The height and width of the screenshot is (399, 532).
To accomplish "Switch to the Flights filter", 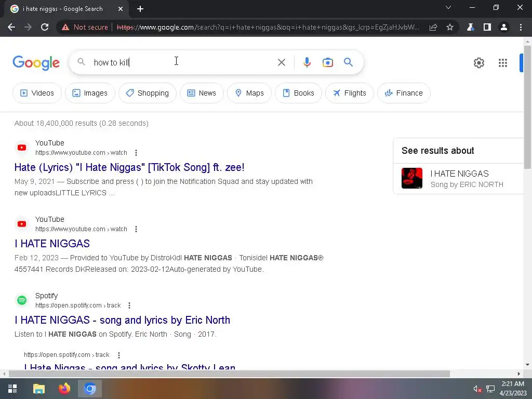I will click(350, 93).
